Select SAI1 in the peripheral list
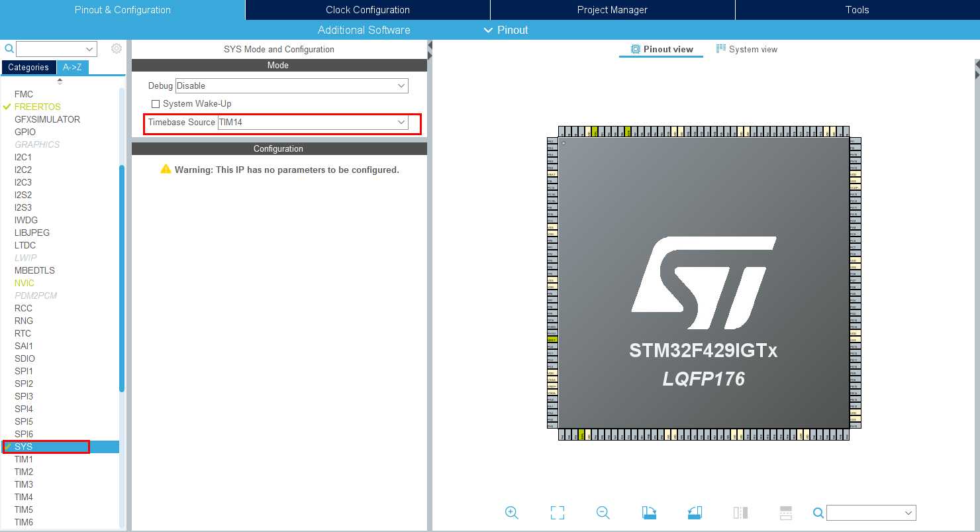The height and width of the screenshot is (532, 980). coord(23,346)
